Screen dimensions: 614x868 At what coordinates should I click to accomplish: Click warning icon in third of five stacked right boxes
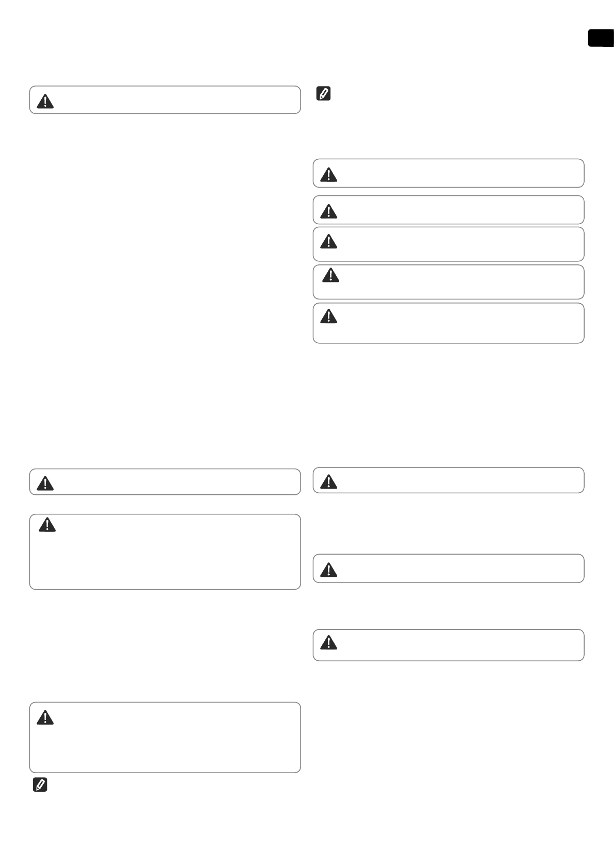click(x=328, y=241)
